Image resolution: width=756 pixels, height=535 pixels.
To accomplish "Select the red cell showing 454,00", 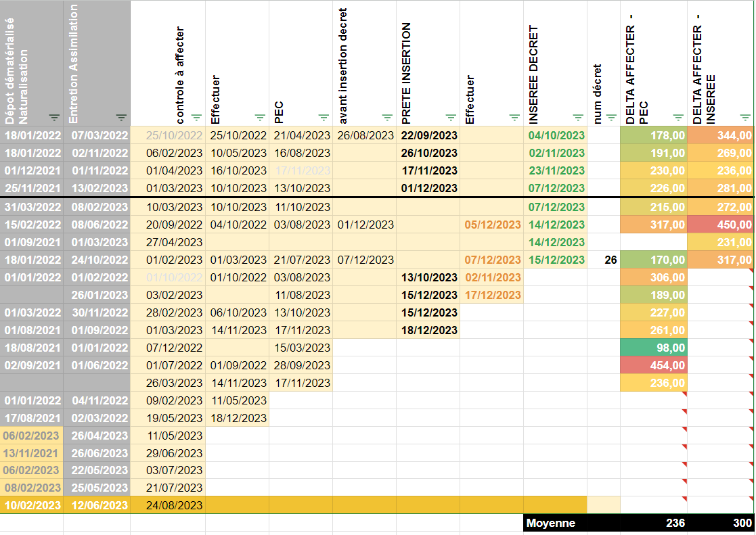I will coord(654,365).
